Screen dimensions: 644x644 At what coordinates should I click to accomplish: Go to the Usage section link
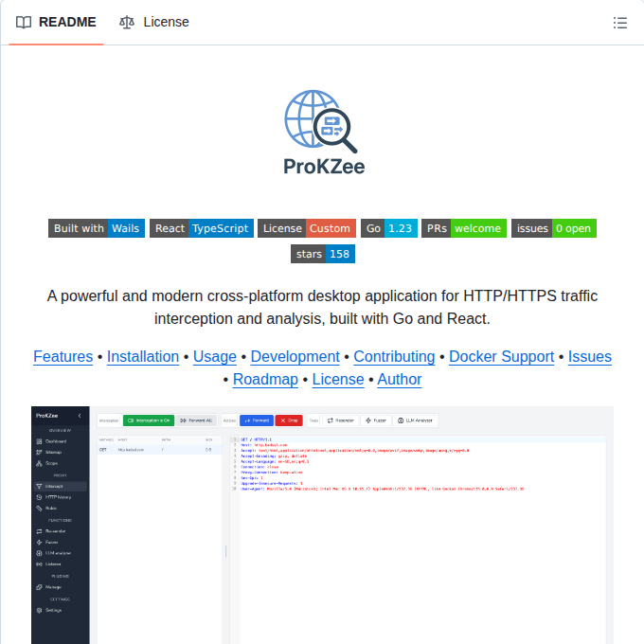click(x=215, y=357)
